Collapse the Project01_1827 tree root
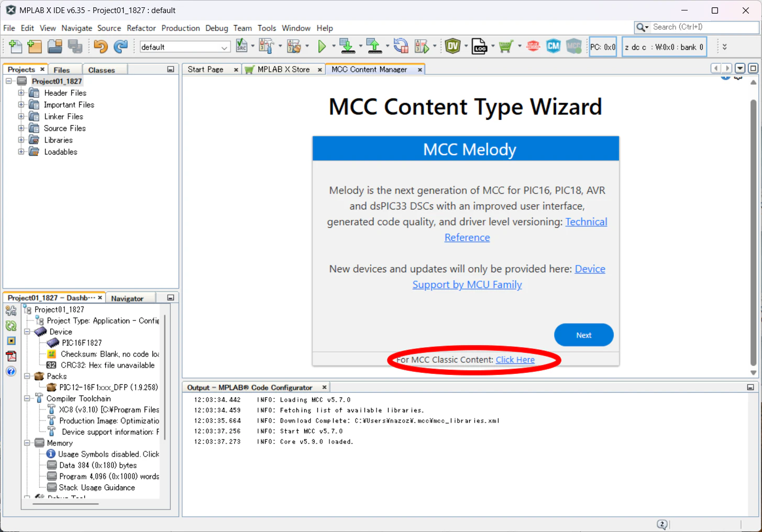Image resolution: width=762 pixels, height=532 pixels. 9,81
